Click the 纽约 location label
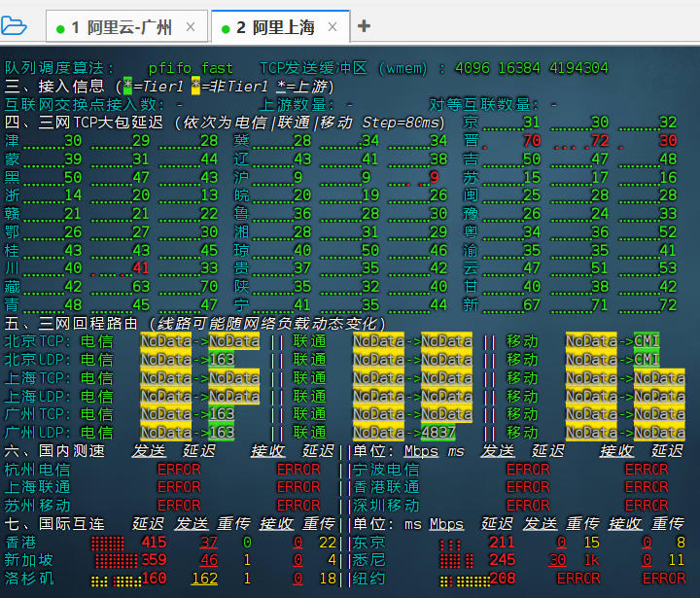This screenshot has width=700, height=598. point(368,579)
